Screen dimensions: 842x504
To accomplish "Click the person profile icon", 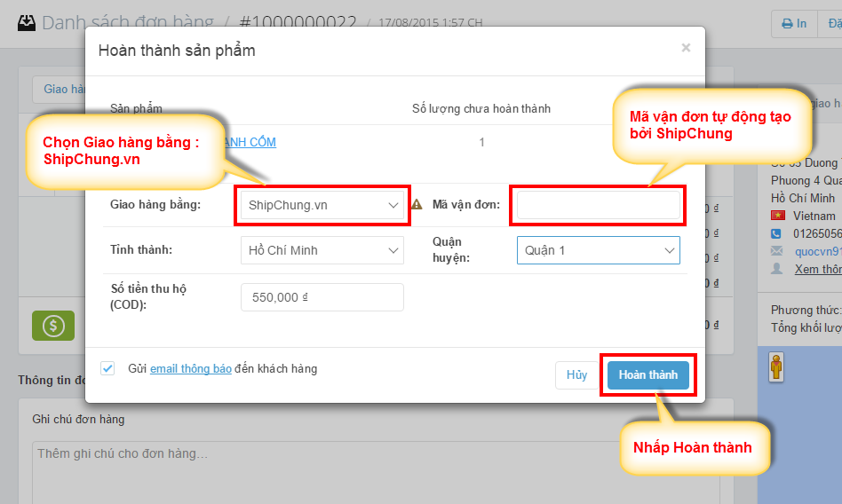I will point(776,268).
